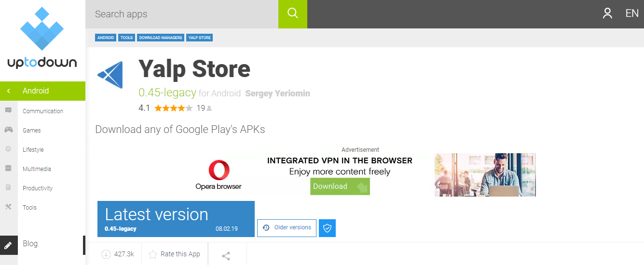Open Games category
Viewport: 644px width, 265px height.
tap(32, 130)
